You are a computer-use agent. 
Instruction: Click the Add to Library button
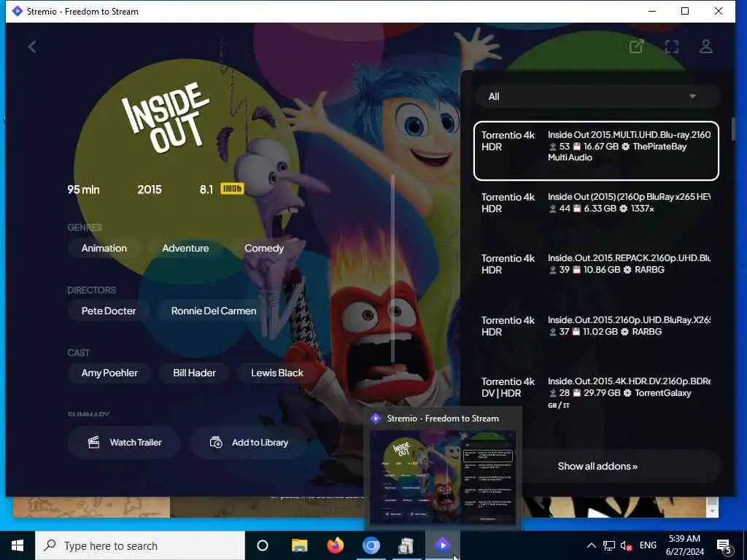(248, 443)
